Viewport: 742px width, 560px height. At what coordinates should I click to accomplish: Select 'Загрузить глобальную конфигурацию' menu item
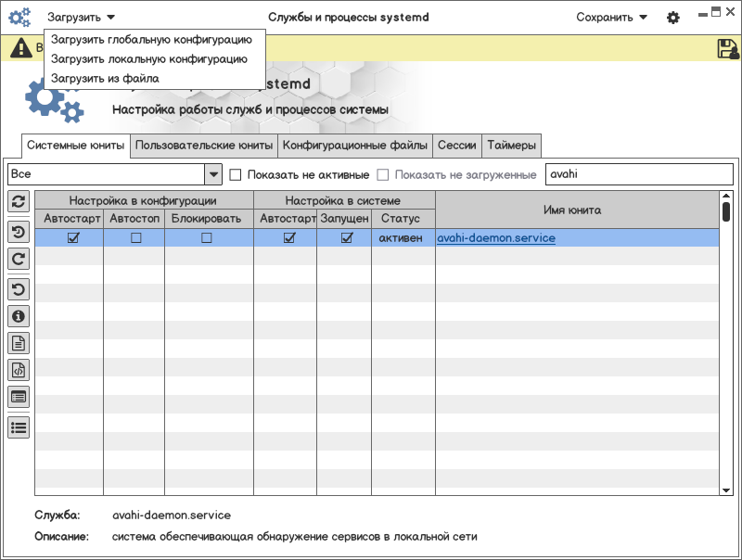click(x=151, y=40)
